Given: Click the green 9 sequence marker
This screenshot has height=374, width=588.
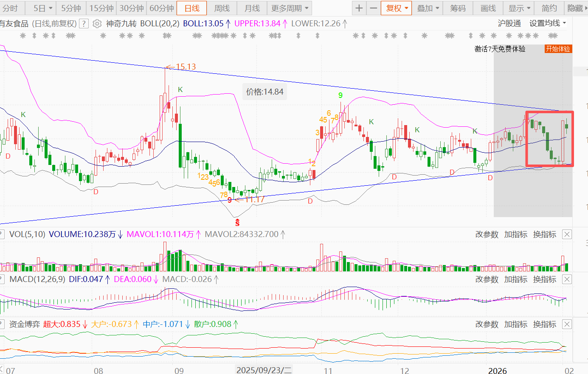Looking at the screenshot, I should pos(340,95).
